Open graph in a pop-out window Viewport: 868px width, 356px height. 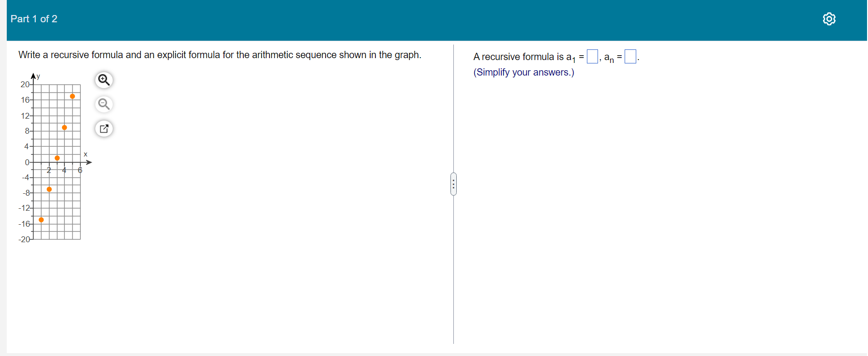coord(104,128)
